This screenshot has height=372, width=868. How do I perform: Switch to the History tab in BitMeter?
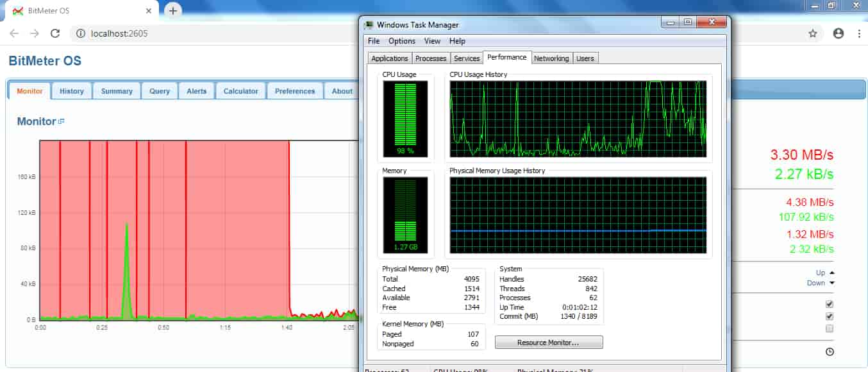click(72, 91)
